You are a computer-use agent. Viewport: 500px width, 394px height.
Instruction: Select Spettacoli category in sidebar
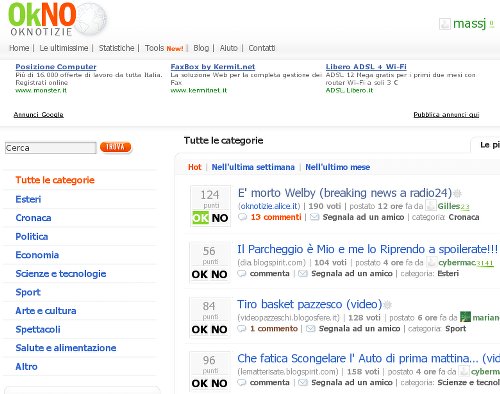coord(38,329)
